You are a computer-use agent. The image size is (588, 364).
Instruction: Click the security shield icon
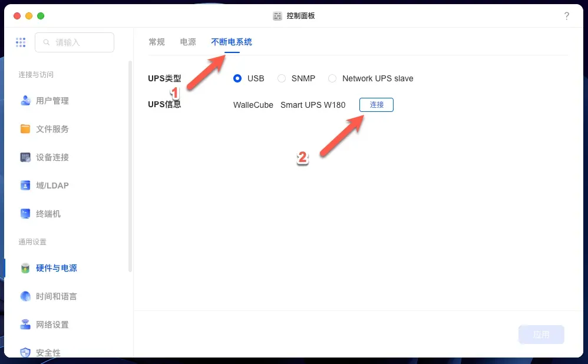click(25, 352)
